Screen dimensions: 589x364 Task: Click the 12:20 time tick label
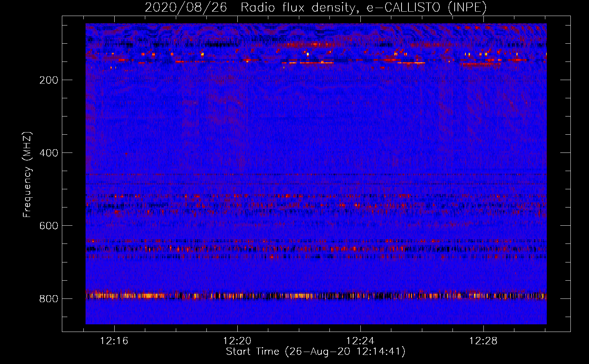[x=237, y=341]
